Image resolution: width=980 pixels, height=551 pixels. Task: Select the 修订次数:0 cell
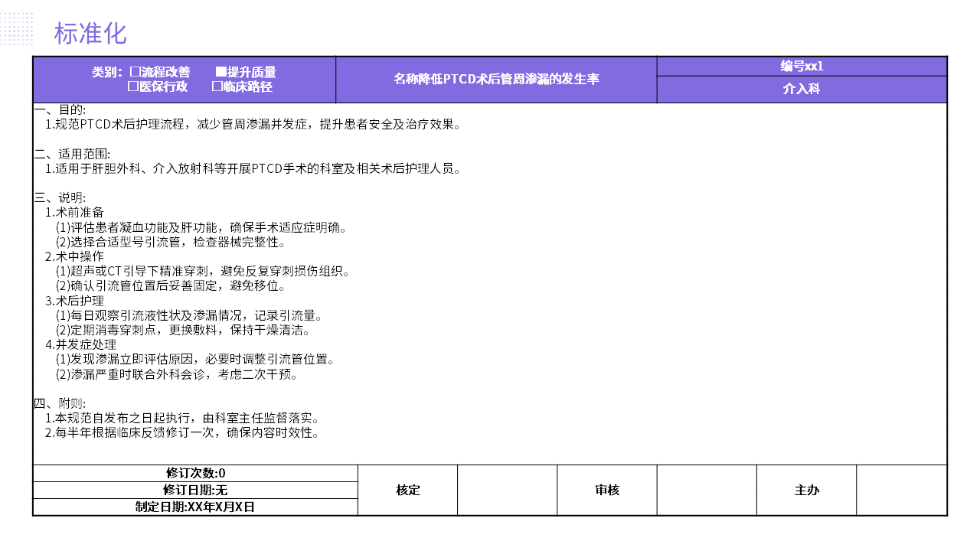coord(195,473)
